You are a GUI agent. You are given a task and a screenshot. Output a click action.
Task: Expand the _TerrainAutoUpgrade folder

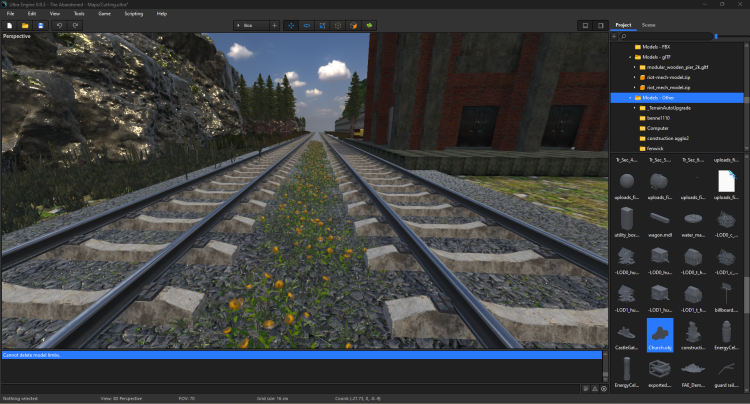click(635, 108)
